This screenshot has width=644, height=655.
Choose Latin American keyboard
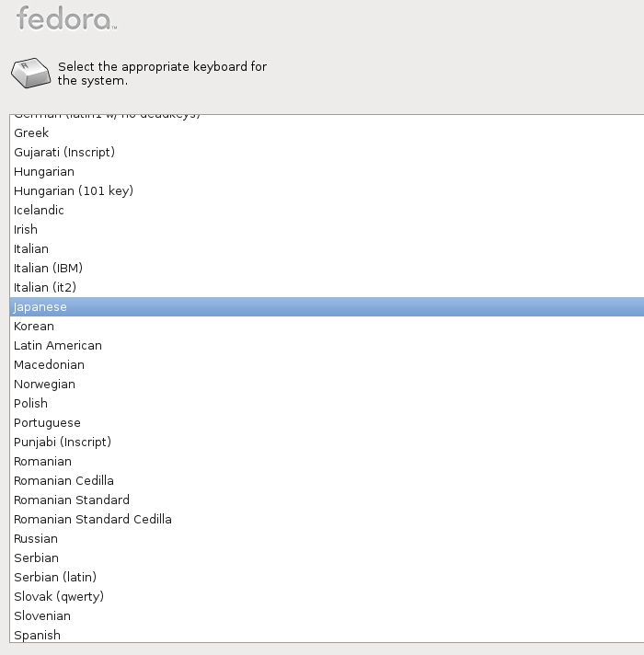point(327,346)
